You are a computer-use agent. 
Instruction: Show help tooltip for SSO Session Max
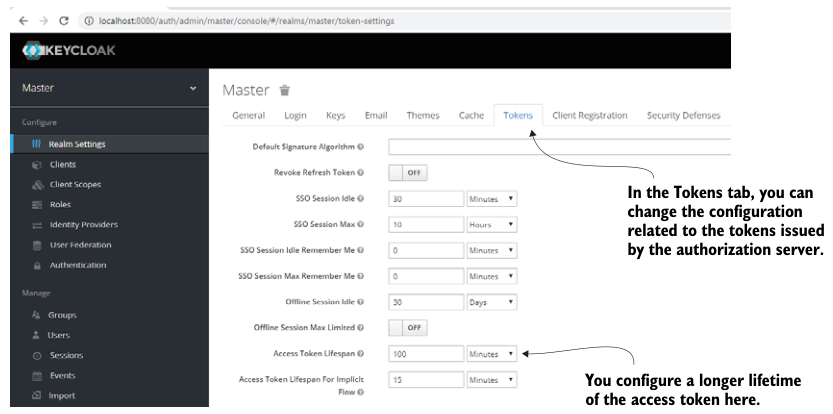[x=361, y=224]
